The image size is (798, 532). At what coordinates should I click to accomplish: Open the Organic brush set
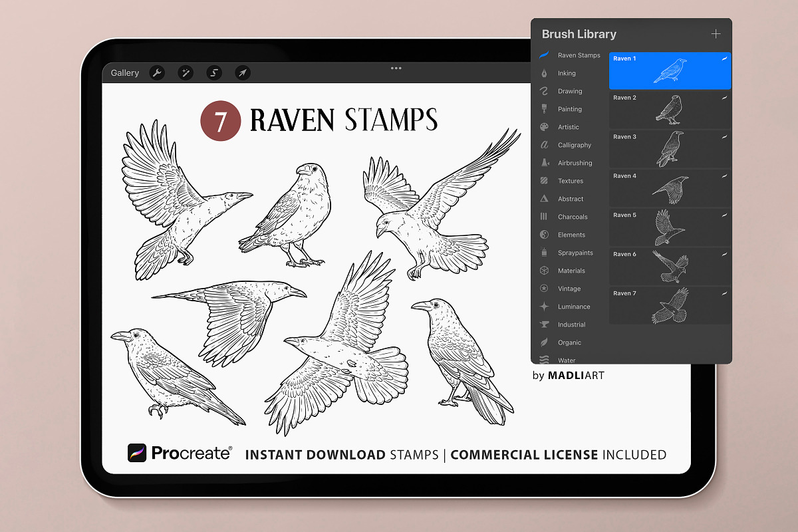tap(570, 342)
